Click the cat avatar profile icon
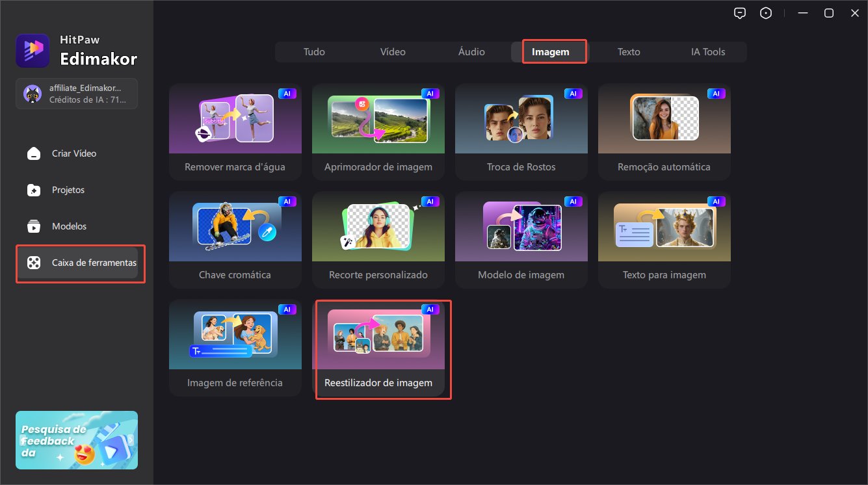Image resolution: width=868 pixels, height=485 pixels. click(x=33, y=94)
